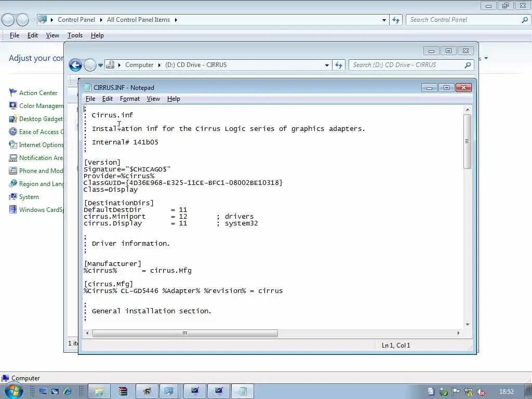Click the search magnifier in Control Panel

point(525,20)
